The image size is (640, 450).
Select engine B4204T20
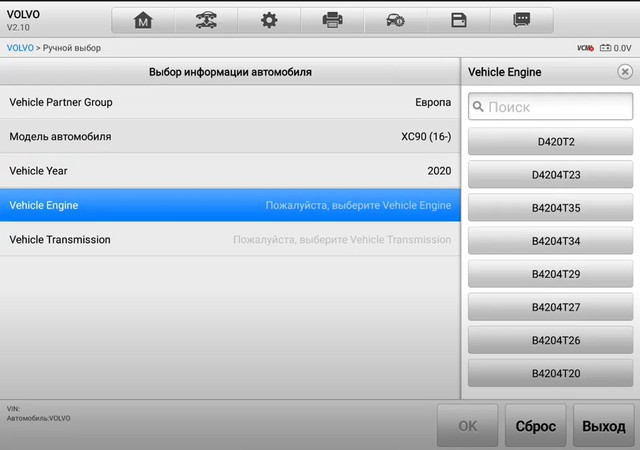click(550, 373)
